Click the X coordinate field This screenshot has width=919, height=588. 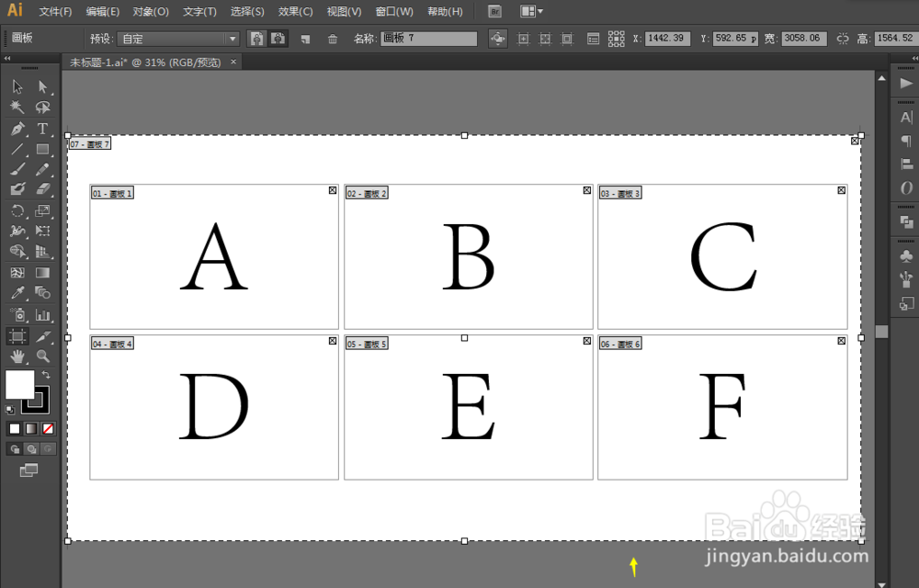tap(667, 38)
